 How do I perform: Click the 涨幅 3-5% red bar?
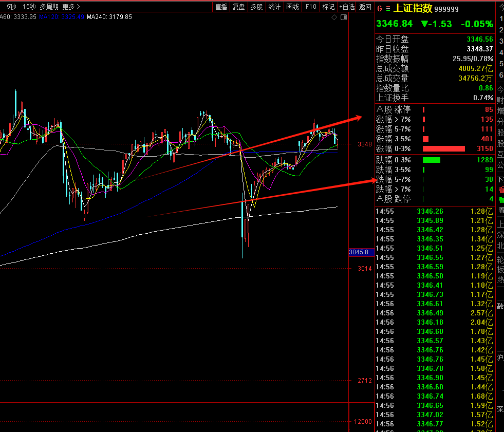point(425,139)
